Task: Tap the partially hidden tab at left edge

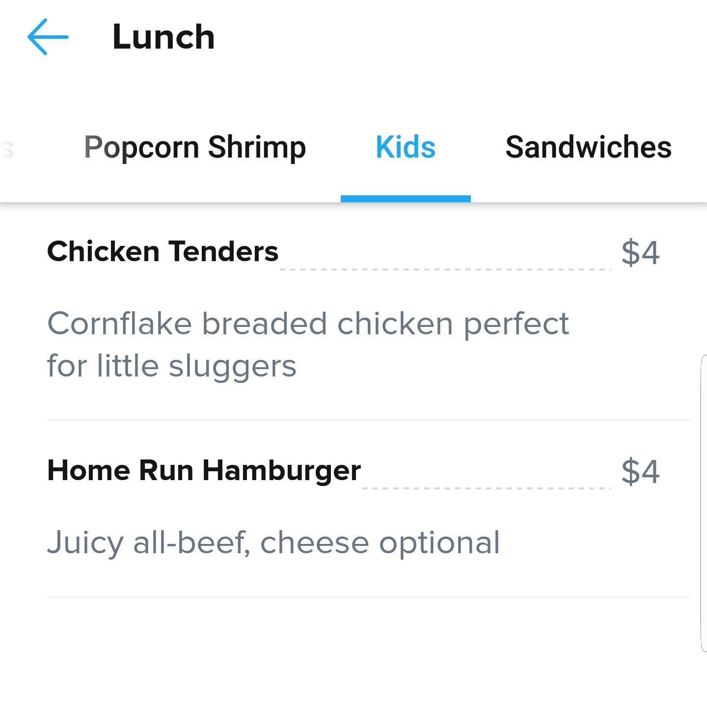Action: click(7, 148)
